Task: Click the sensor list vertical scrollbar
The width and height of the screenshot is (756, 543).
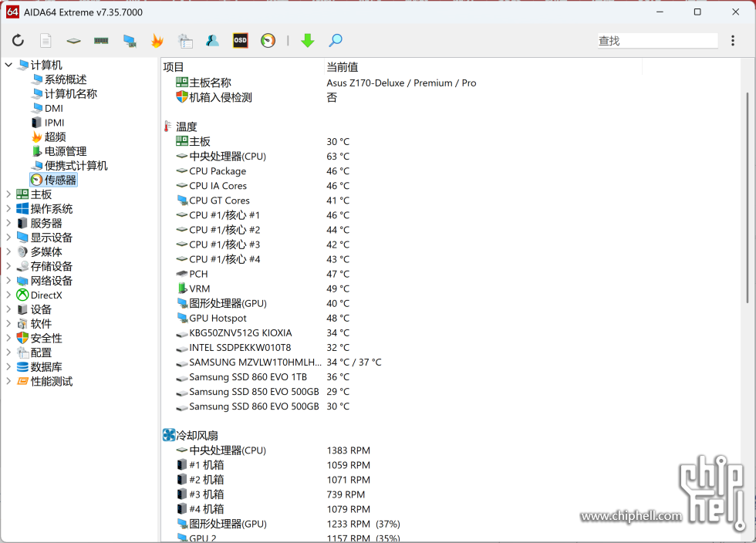Action: click(x=747, y=197)
